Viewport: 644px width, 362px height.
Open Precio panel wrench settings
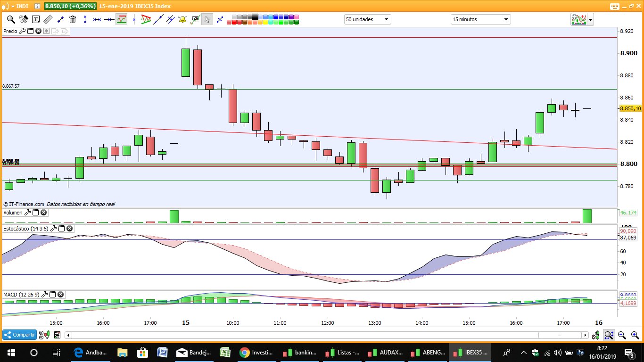(22, 31)
